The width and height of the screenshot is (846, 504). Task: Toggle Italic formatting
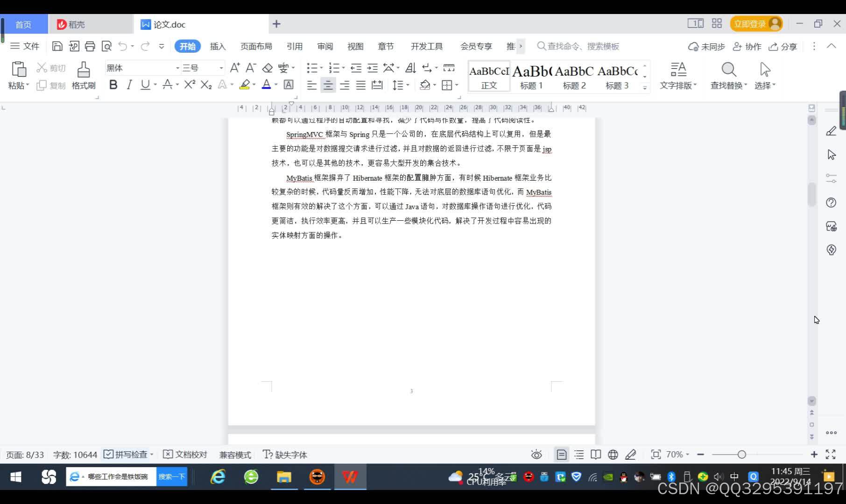coord(129,84)
